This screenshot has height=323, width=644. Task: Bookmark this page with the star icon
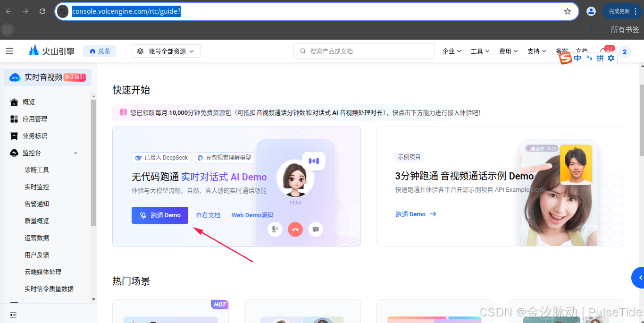coord(568,11)
